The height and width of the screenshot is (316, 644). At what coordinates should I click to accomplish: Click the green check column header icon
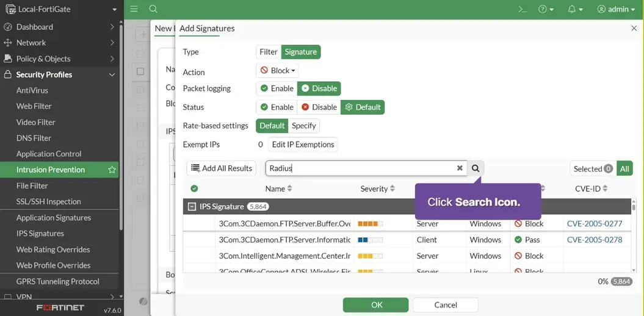tap(194, 189)
